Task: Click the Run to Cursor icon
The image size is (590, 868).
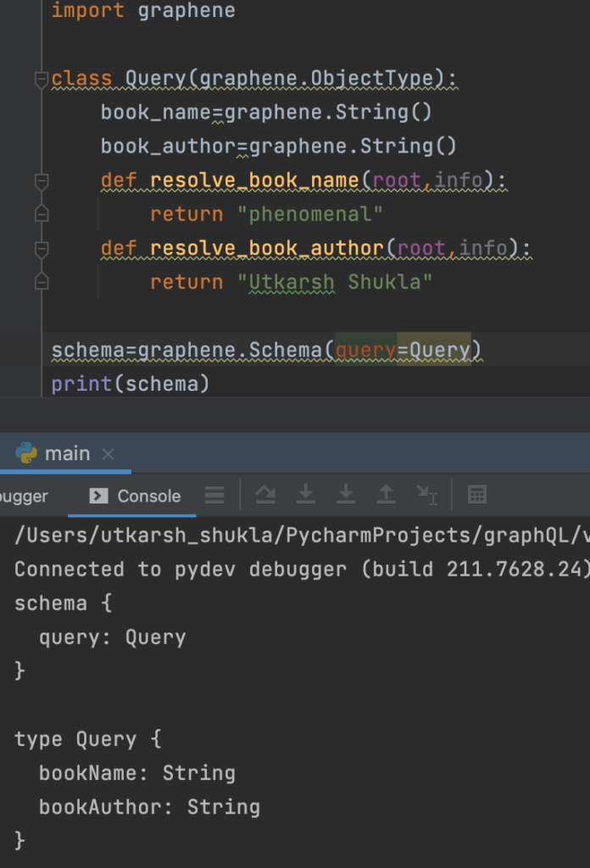Action: [x=426, y=495]
